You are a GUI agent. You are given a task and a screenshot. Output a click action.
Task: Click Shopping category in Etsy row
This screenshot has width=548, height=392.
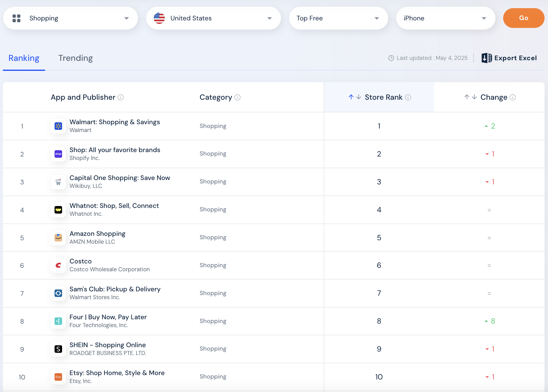[213, 377]
